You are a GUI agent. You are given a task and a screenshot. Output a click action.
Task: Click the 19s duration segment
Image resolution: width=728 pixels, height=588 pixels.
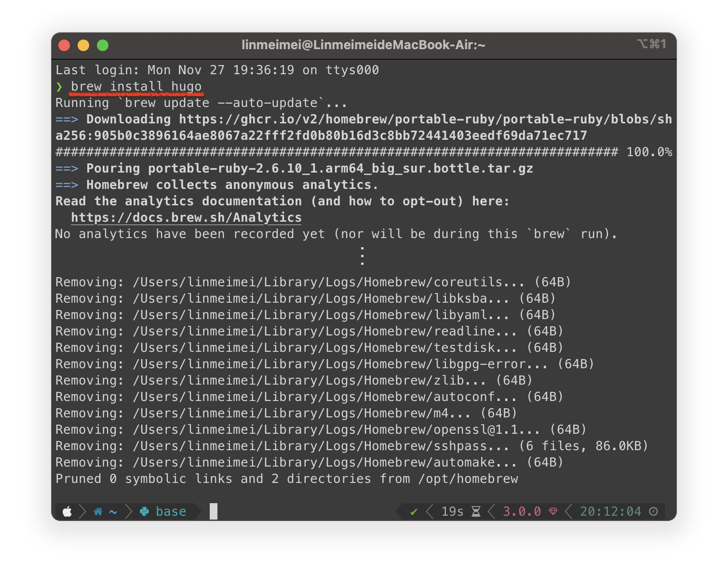pyautogui.click(x=452, y=511)
